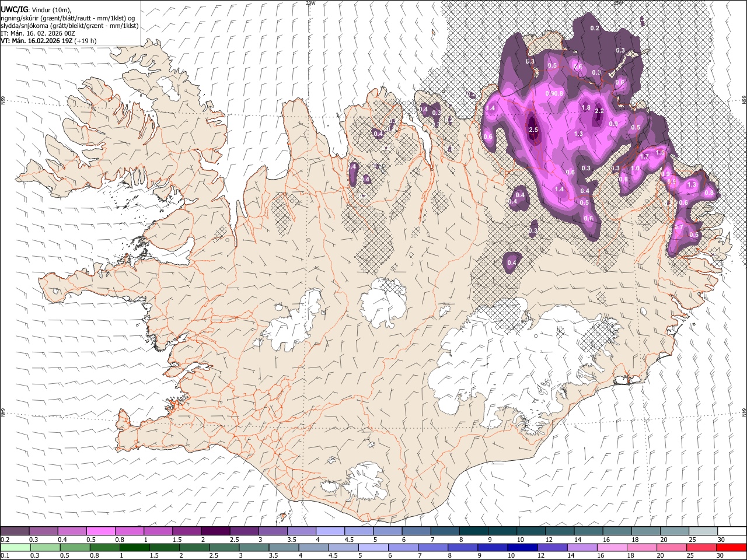
Task: Click rain legend swatch between 6 and 7
Action: [x=403, y=547]
